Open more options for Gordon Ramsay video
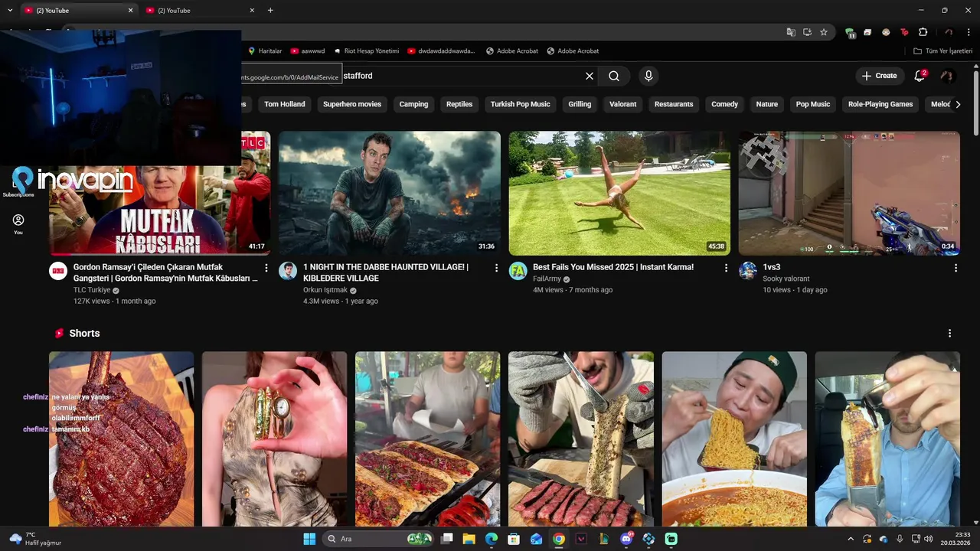980x551 pixels. [x=266, y=268]
